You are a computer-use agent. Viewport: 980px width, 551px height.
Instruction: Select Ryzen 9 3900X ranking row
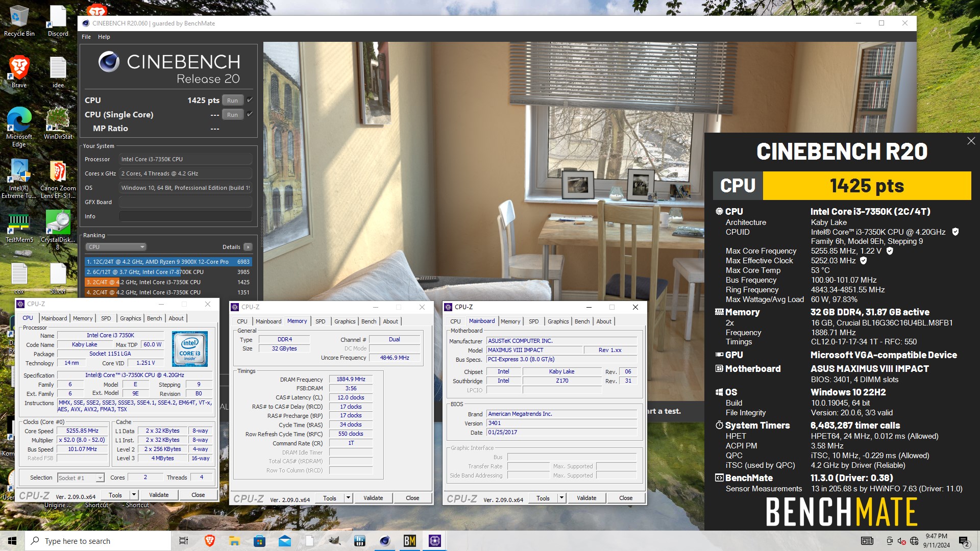[168, 262]
